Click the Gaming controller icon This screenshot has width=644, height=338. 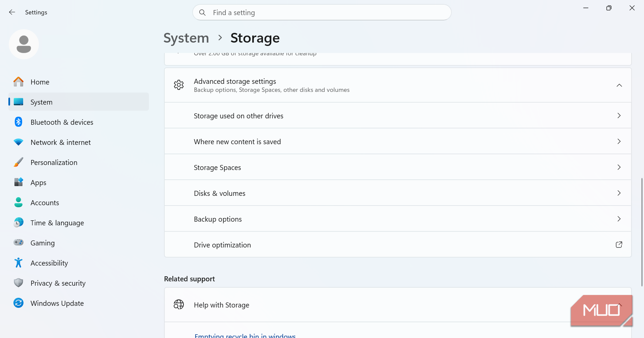tap(18, 242)
